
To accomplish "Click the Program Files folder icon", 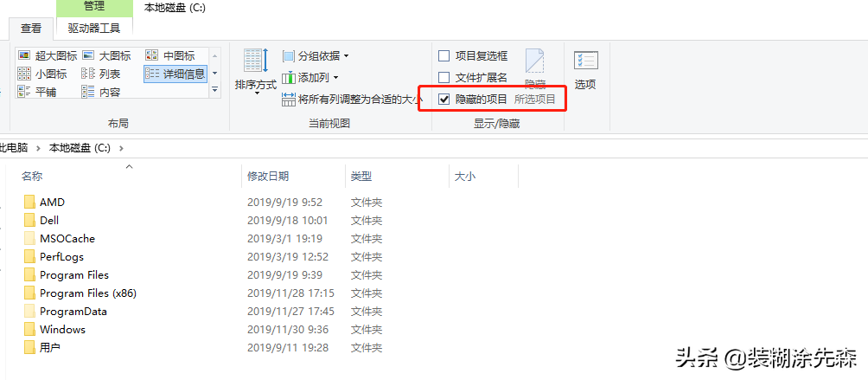I will (x=30, y=275).
